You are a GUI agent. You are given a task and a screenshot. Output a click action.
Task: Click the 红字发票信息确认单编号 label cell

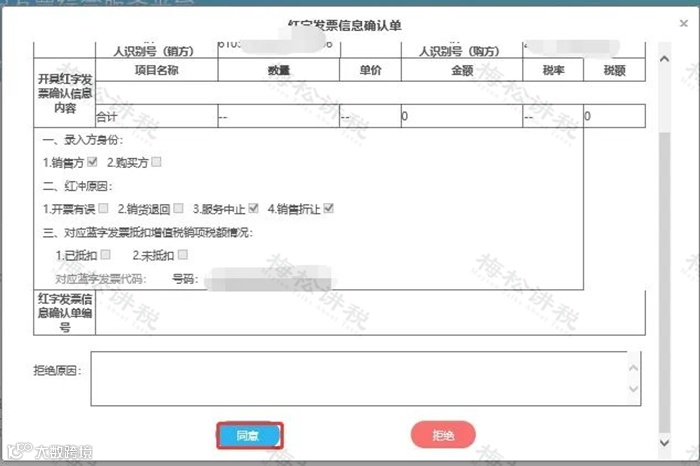pyautogui.click(x=65, y=312)
